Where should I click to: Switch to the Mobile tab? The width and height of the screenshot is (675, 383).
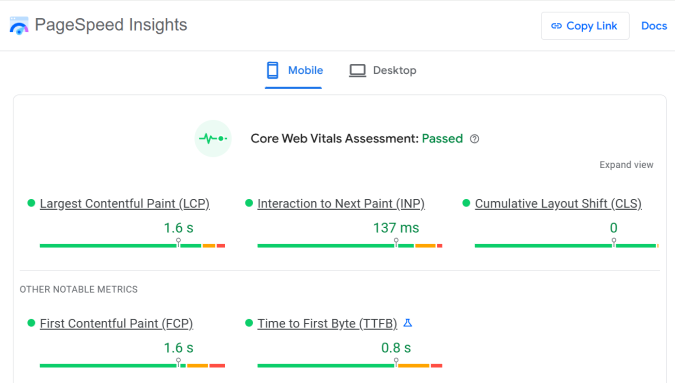click(x=294, y=70)
